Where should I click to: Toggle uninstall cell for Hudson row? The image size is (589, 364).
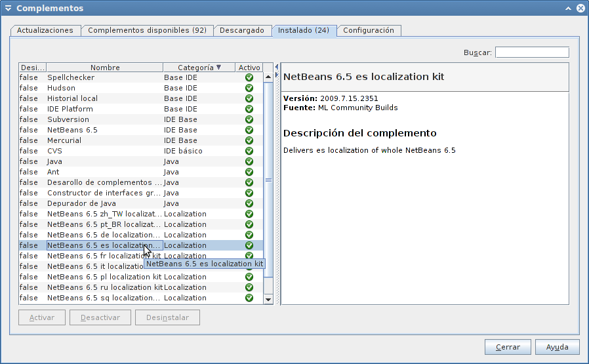tap(33, 88)
